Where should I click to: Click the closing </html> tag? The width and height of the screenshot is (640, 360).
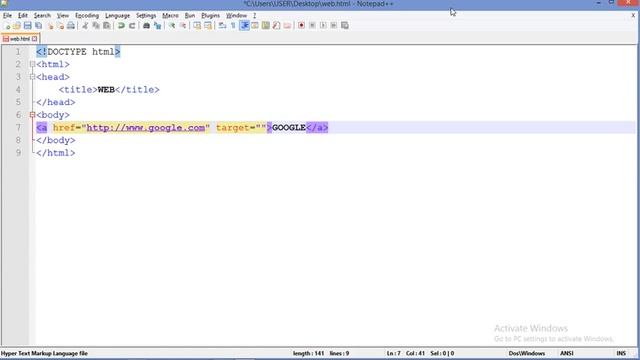56,153
